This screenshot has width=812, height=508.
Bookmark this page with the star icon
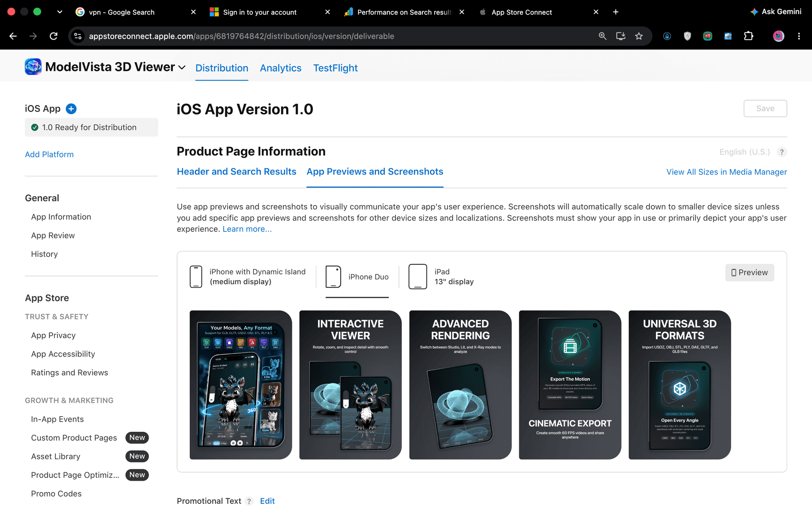[639, 36]
